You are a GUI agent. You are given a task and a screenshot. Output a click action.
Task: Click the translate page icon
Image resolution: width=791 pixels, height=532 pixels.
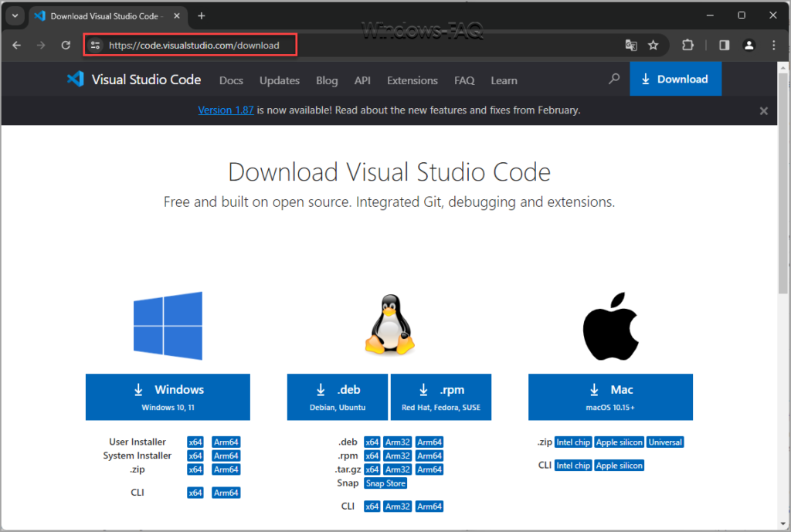(631, 46)
